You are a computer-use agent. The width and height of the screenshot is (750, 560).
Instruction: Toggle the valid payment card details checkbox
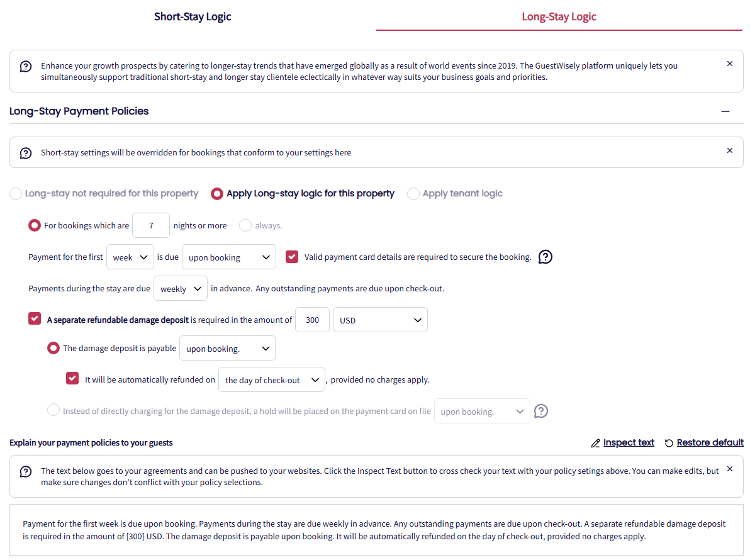[292, 257]
